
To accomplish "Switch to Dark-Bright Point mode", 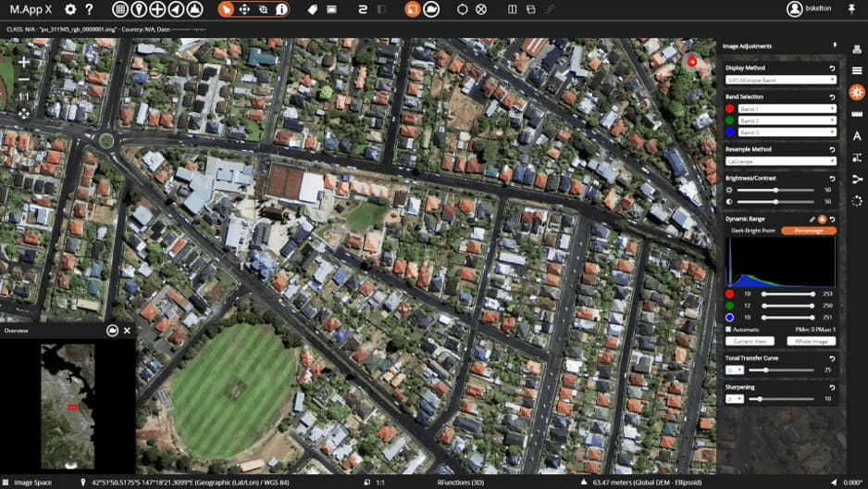I will 752,231.
